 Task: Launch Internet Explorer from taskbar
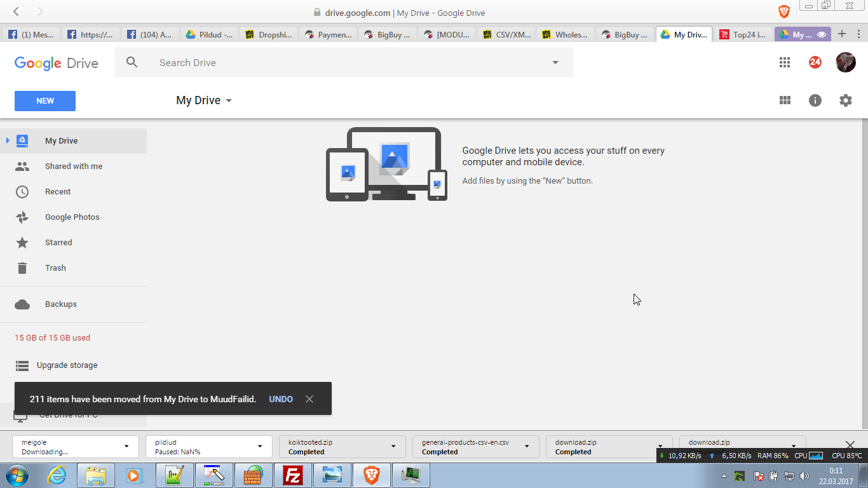pos(57,475)
